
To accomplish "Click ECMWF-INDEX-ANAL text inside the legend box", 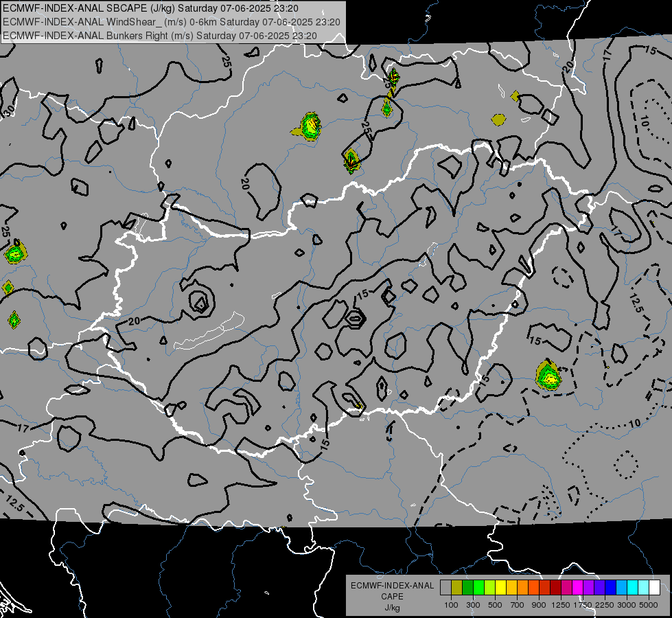I will point(392,586).
